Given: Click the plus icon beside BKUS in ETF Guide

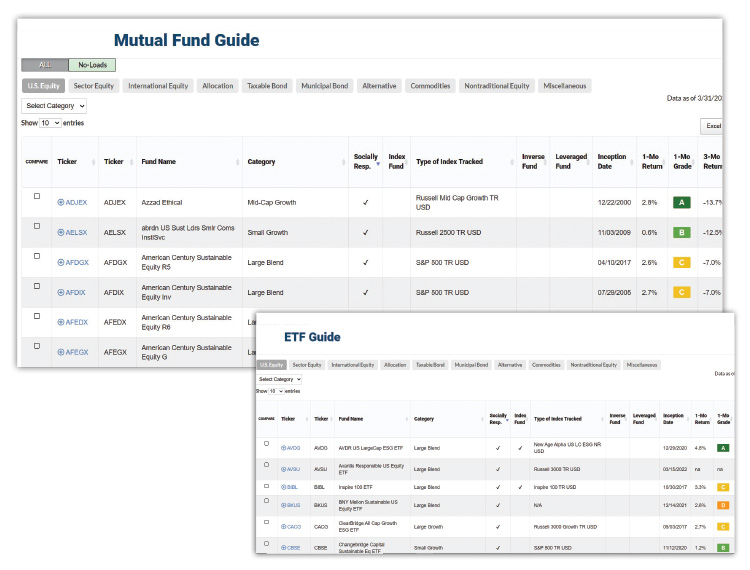Looking at the screenshot, I should (x=284, y=505).
